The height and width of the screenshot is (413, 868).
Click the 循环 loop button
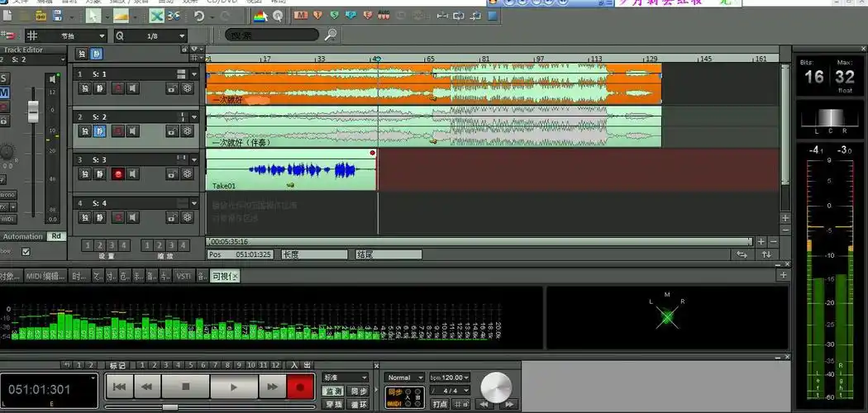[358, 405]
